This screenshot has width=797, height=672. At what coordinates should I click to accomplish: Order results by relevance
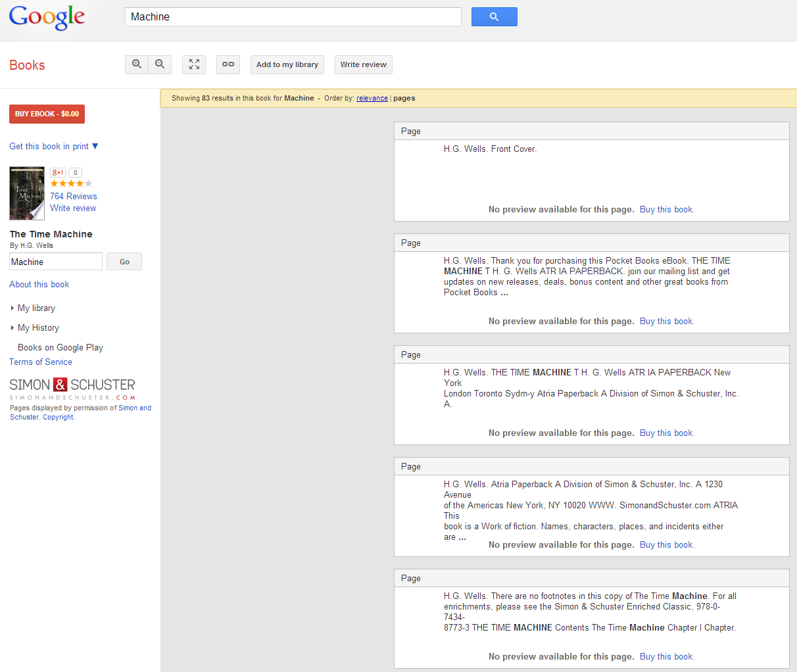click(x=372, y=98)
